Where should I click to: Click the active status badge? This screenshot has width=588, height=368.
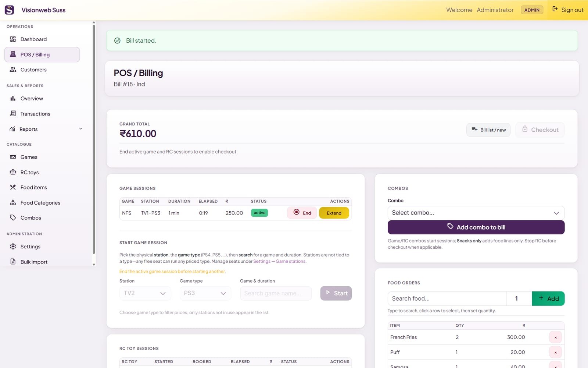click(259, 213)
